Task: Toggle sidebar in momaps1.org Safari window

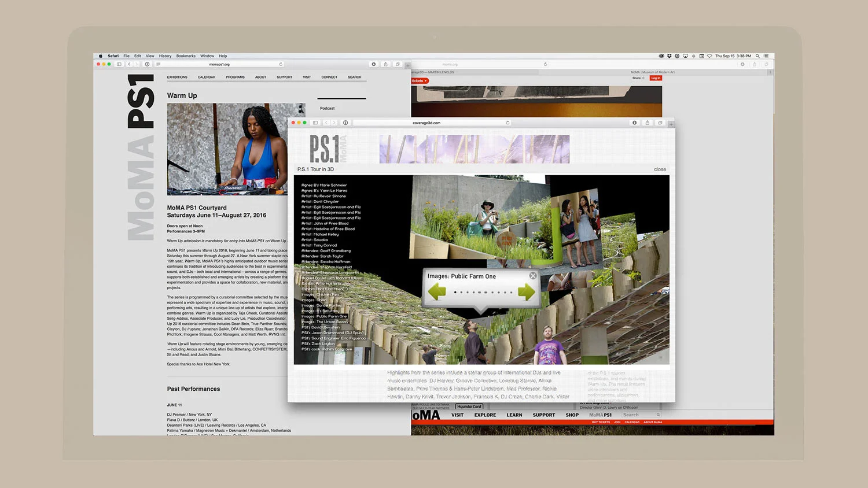Action: coord(119,64)
